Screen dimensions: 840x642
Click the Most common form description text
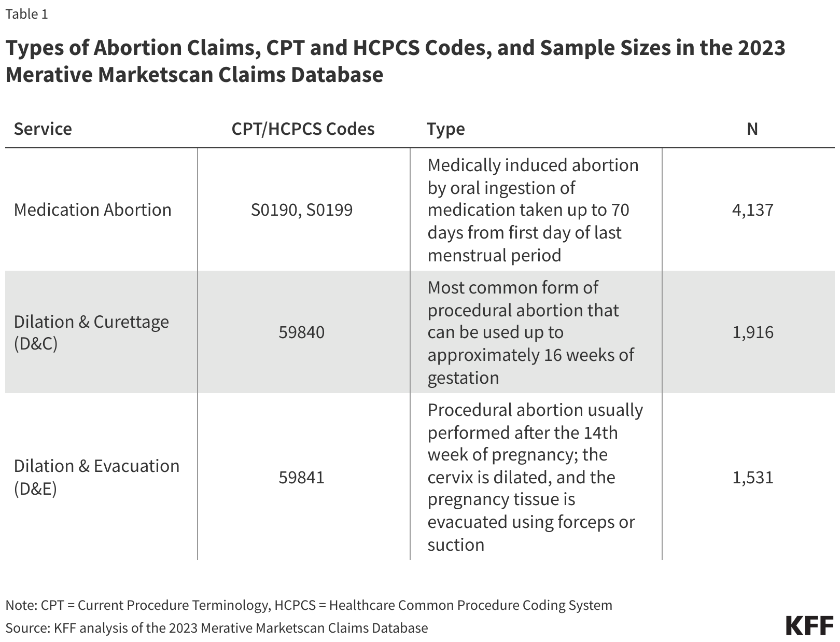531,332
